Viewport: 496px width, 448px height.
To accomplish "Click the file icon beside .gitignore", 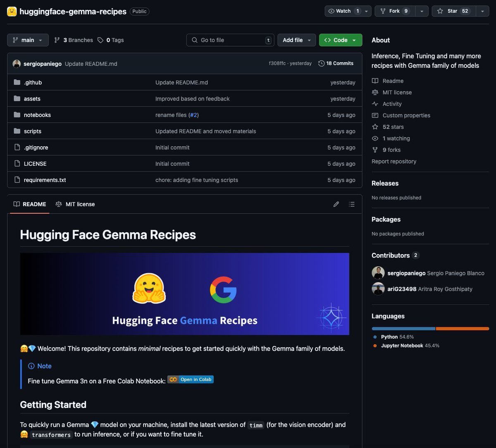I will coord(17,147).
